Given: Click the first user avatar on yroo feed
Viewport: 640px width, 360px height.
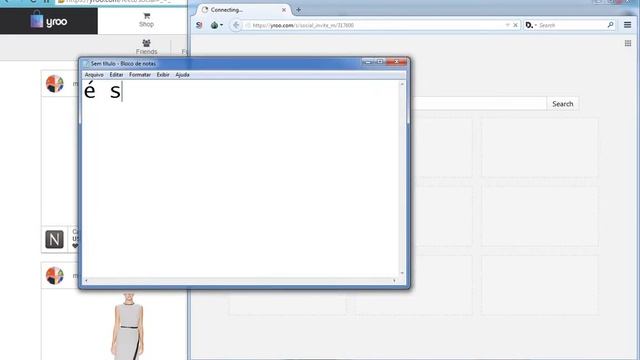Looking at the screenshot, I should tap(55, 84).
